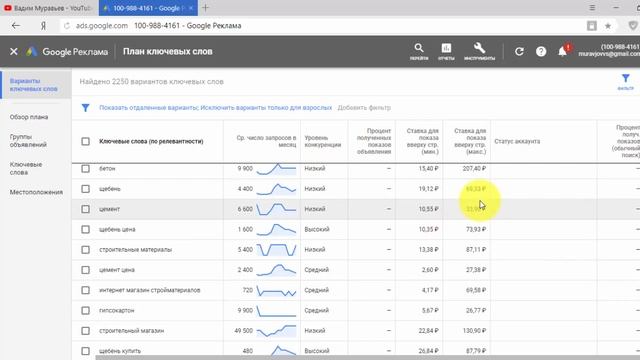Open 'Ключевые слова' in the sidebar
The width and height of the screenshot is (640, 360).
coord(26,169)
